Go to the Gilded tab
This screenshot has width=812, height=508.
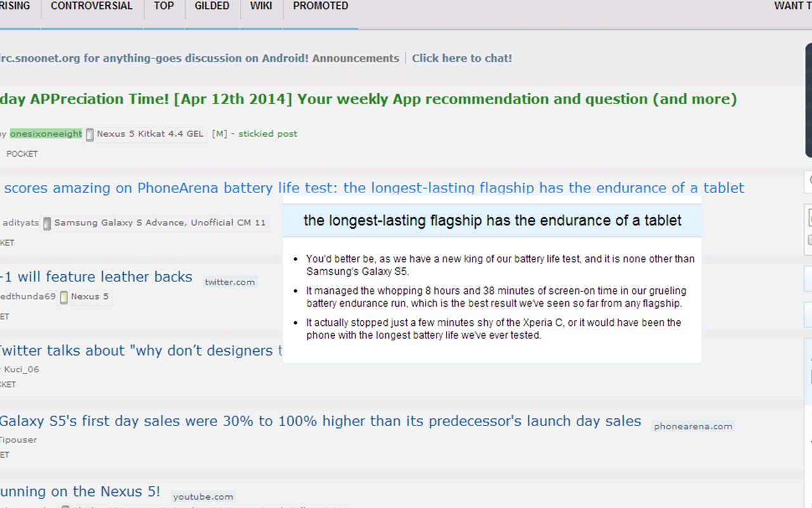pyautogui.click(x=212, y=6)
